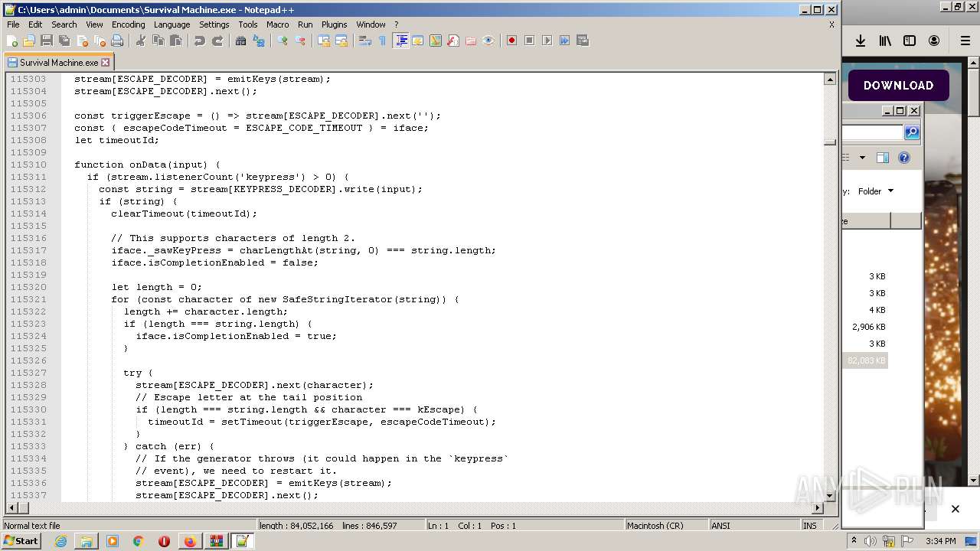Open the File menu
The image size is (980, 551).
(x=13, y=24)
